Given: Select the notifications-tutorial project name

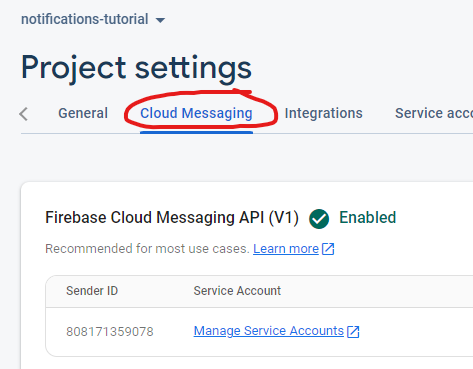Looking at the screenshot, I should click(x=85, y=19).
